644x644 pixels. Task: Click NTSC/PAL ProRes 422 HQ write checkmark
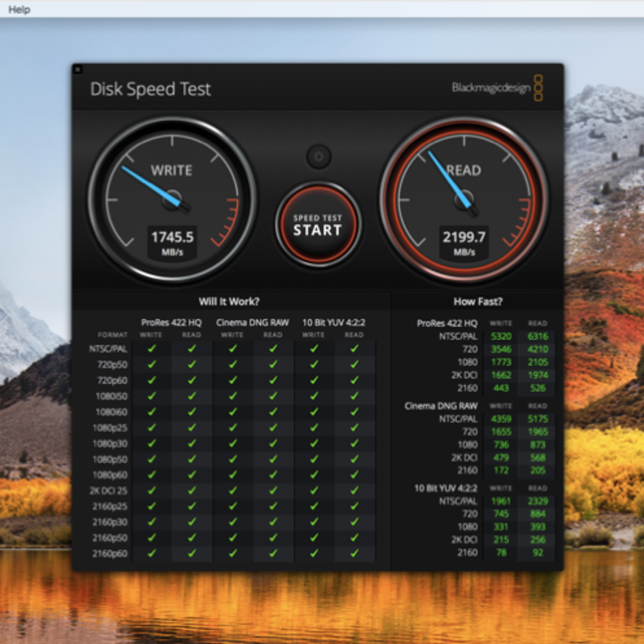(152, 349)
